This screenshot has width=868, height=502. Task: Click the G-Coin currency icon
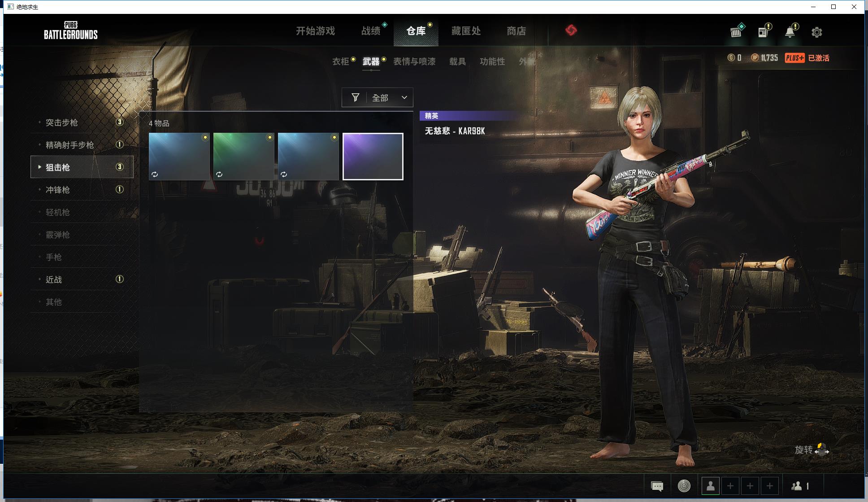(731, 58)
